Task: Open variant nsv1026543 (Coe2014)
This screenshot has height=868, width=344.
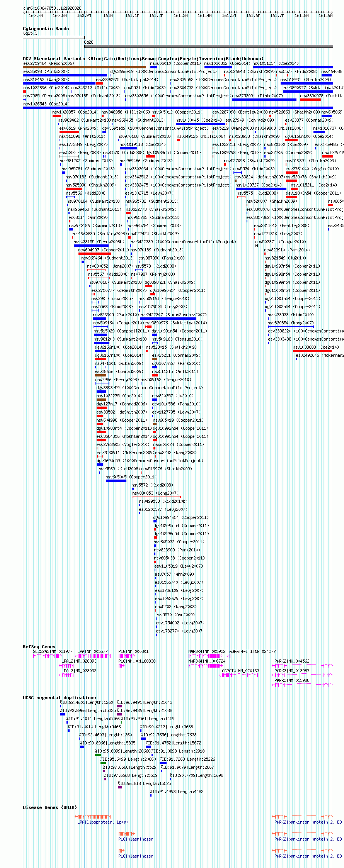Action: (46, 104)
